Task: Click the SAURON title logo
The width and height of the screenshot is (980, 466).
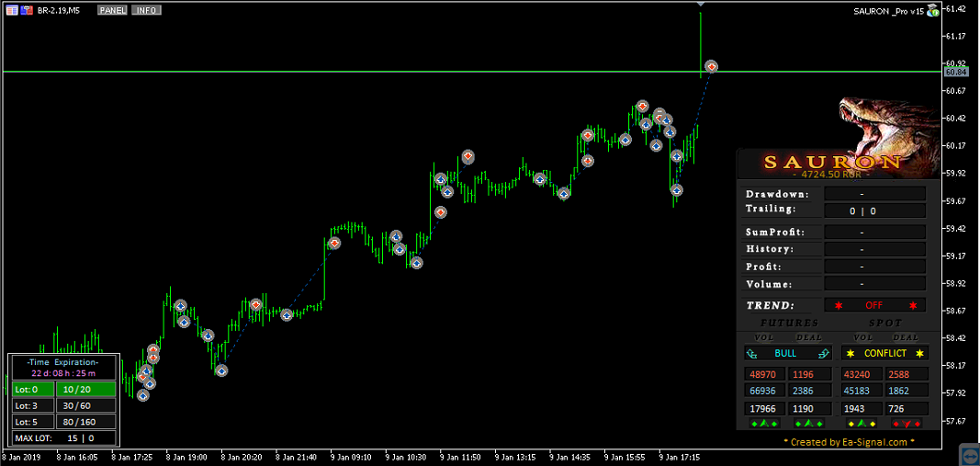Action: click(x=832, y=162)
